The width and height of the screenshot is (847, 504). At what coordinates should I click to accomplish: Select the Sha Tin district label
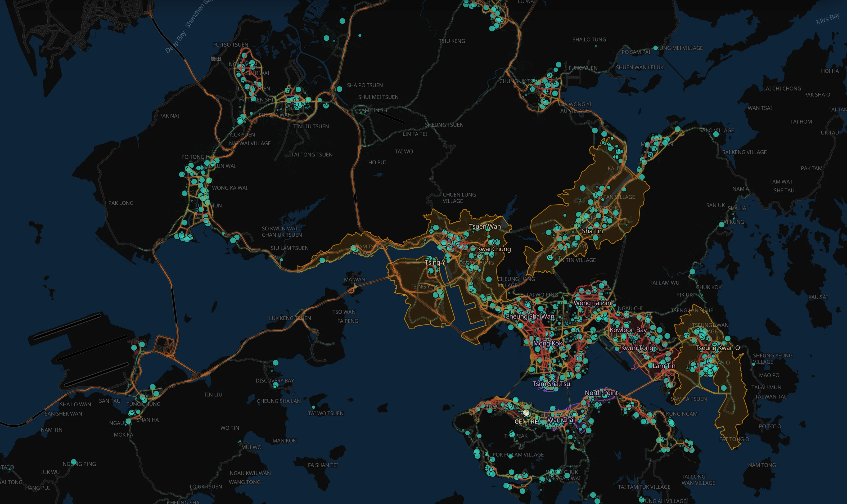click(592, 231)
